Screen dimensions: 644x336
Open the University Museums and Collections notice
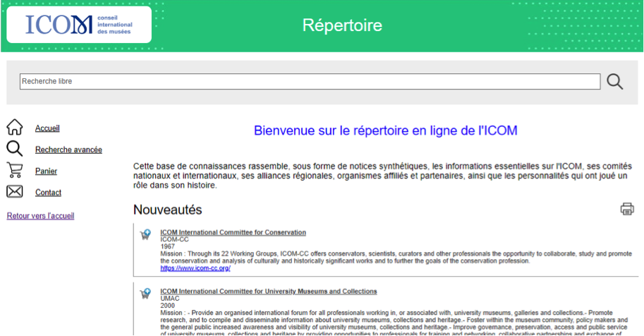[269, 291]
